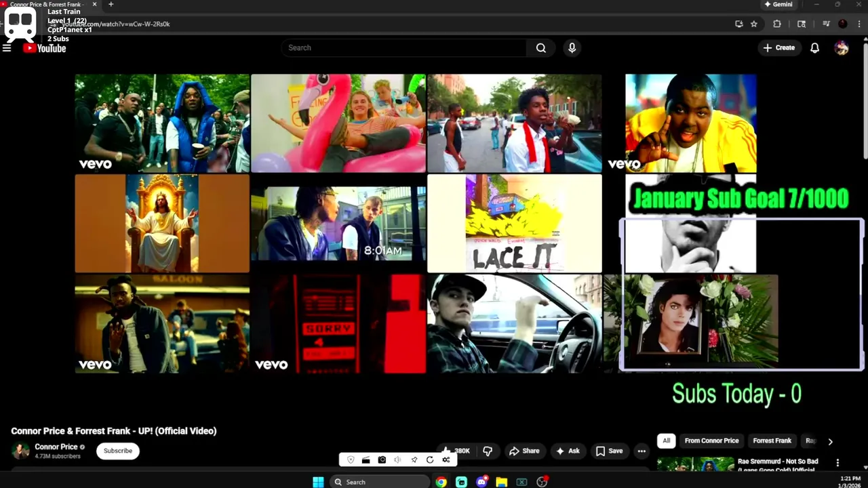Click the Create button
Image resolution: width=868 pixels, height=488 pixels.
pos(778,48)
